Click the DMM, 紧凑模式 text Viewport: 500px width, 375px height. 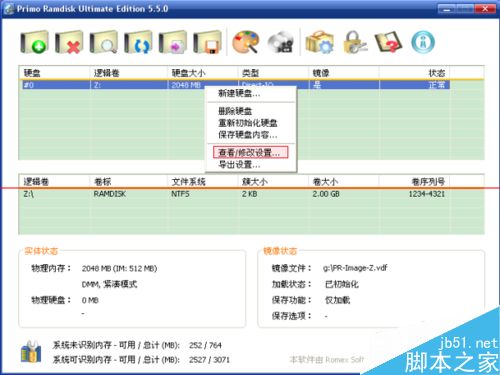pos(109,284)
